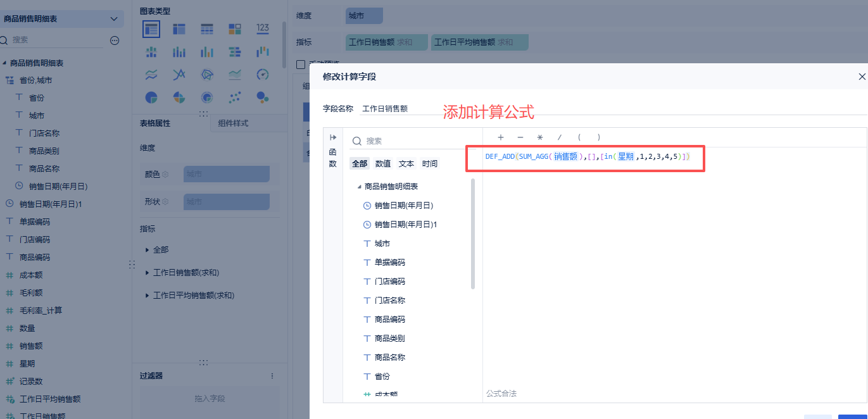Select the detail table chart type
This screenshot has width=868, height=419.
coord(207,29)
